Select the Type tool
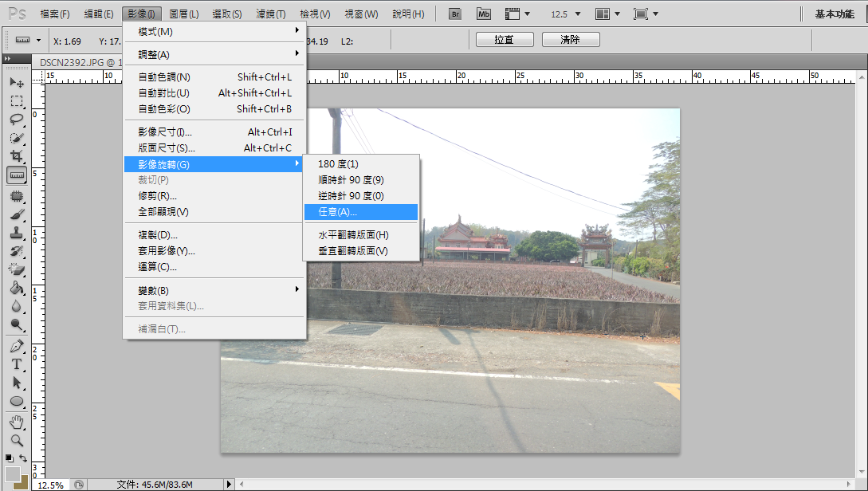Screen dimensions: 868x491 click(x=17, y=364)
